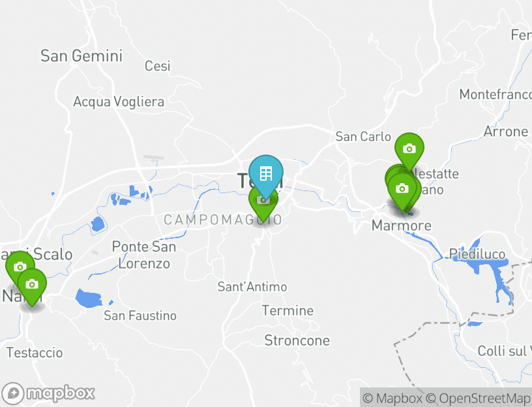
Task: Select the blue building marker over Terni
Action: click(x=265, y=175)
